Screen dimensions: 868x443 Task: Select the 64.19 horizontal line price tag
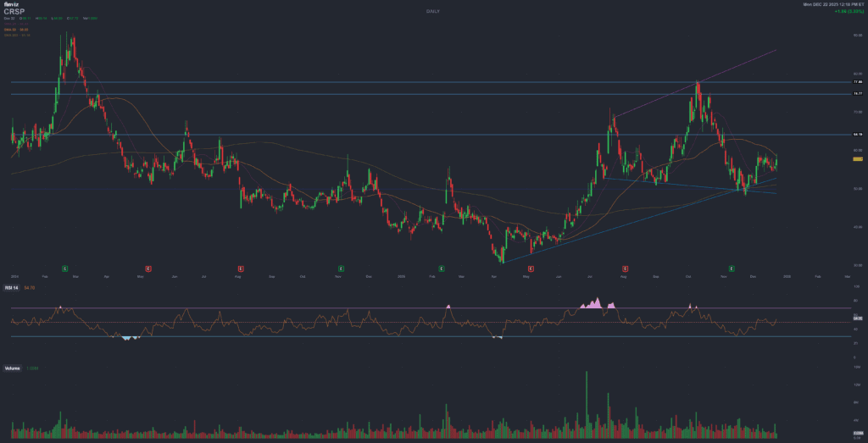tap(857, 135)
